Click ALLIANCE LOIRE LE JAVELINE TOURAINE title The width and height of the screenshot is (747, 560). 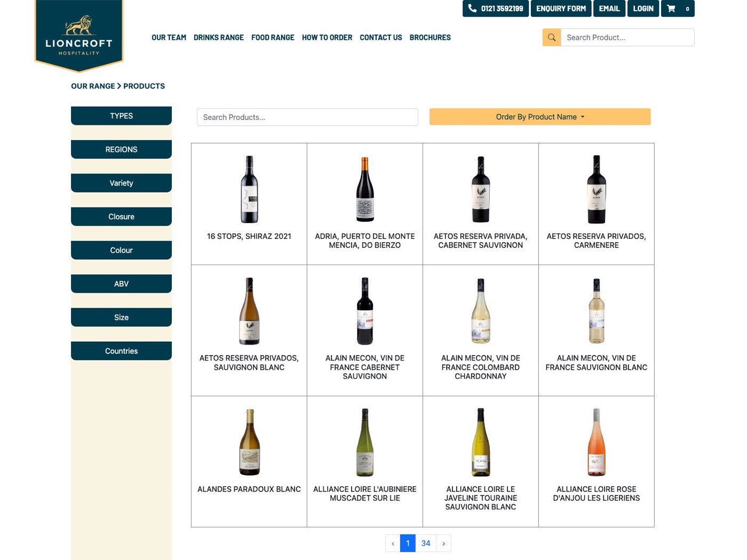click(481, 498)
